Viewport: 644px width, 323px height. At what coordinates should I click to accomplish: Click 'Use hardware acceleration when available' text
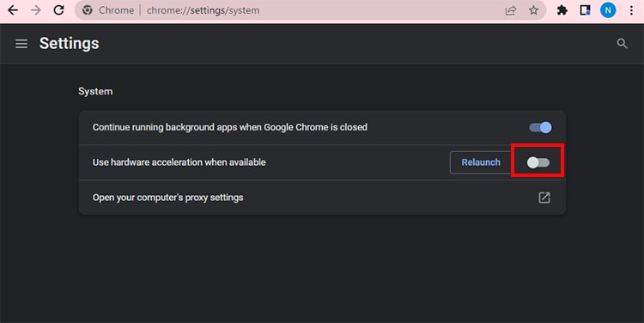click(179, 162)
